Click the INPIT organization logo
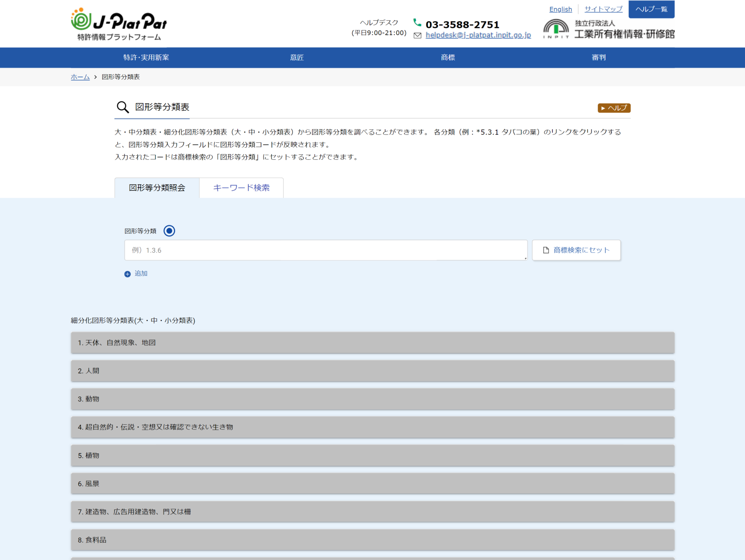The width and height of the screenshot is (745, 560). [x=609, y=29]
